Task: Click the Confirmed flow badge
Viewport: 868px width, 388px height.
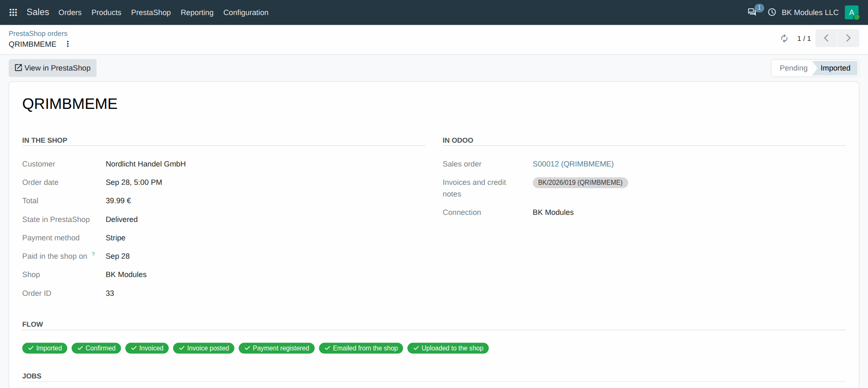Action: [x=96, y=348]
